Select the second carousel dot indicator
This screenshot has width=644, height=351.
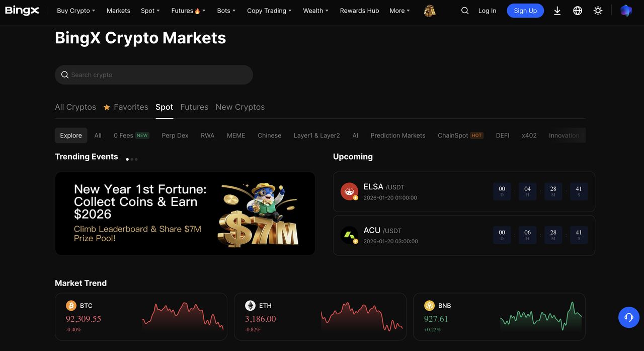tap(132, 159)
